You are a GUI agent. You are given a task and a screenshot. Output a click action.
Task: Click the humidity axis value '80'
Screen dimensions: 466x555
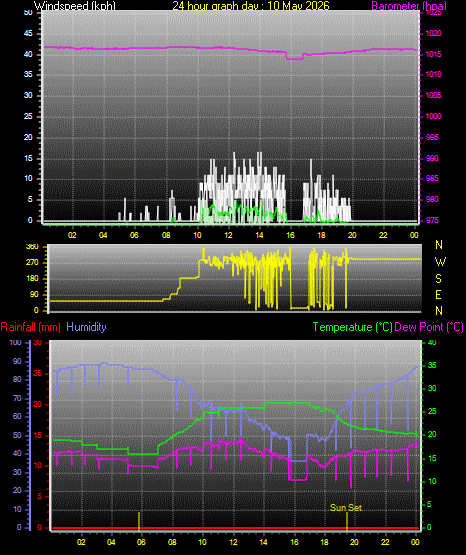click(x=17, y=379)
